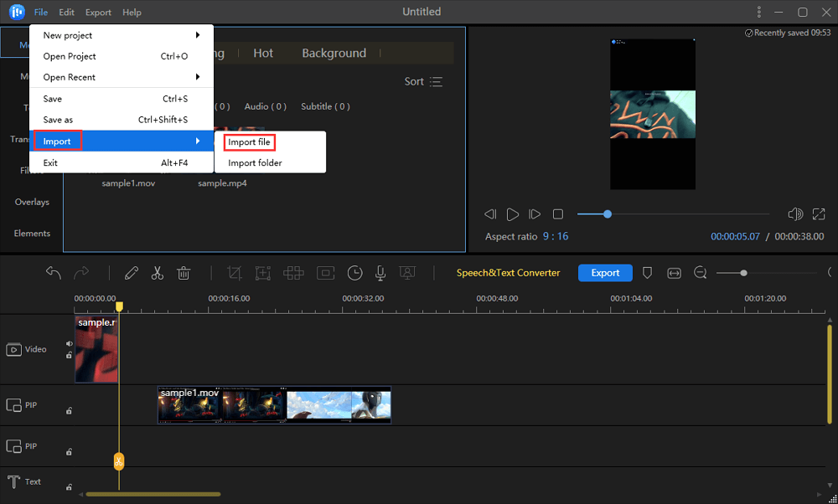Viewport: 838px width, 504px height.
Task: Lock the Text track
Action: coord(69,486)
